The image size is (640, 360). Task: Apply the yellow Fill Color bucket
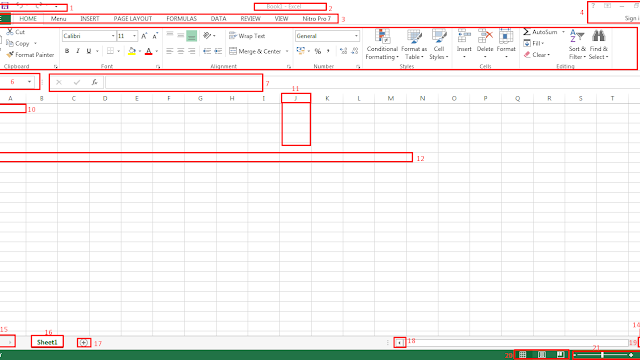(x=131, y=51)
